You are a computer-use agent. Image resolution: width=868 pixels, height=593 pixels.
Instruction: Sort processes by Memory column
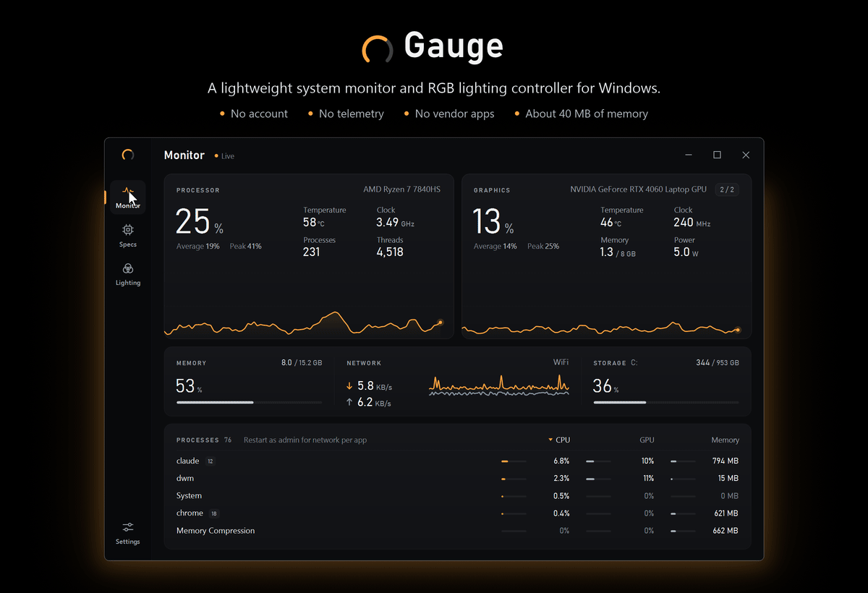coord(725,440)
